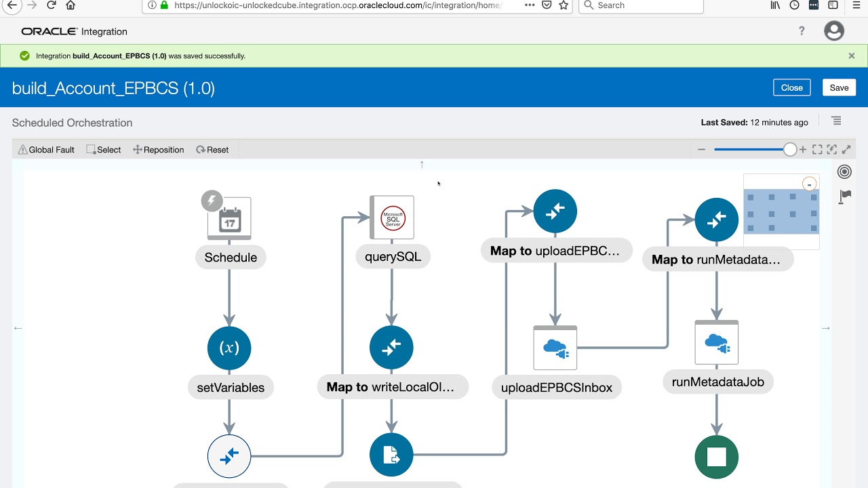Image resolution: width=868 pixels, height=488 pixels.
Task: Activate the Select tool
Action: tap(103, 150)
